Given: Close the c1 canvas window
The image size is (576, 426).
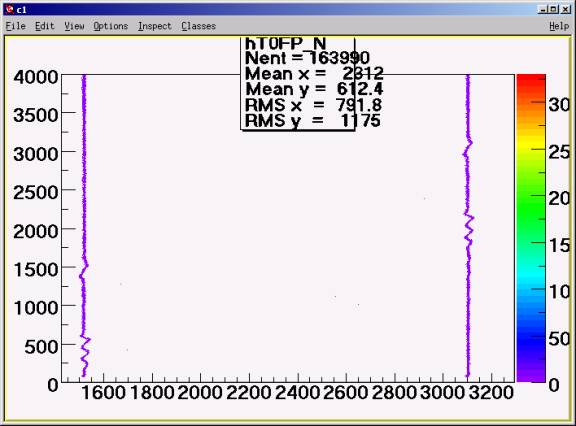Looking at the screenshot, I should click(x=565, y=10).
